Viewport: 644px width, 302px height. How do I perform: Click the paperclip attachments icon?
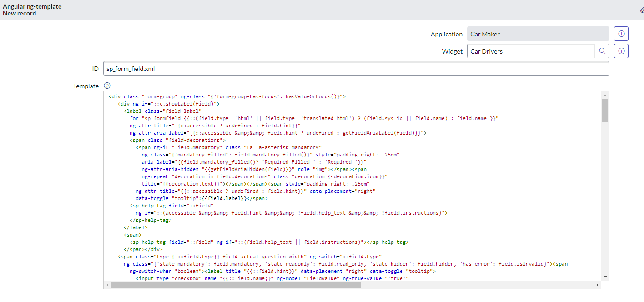(641, 9)
